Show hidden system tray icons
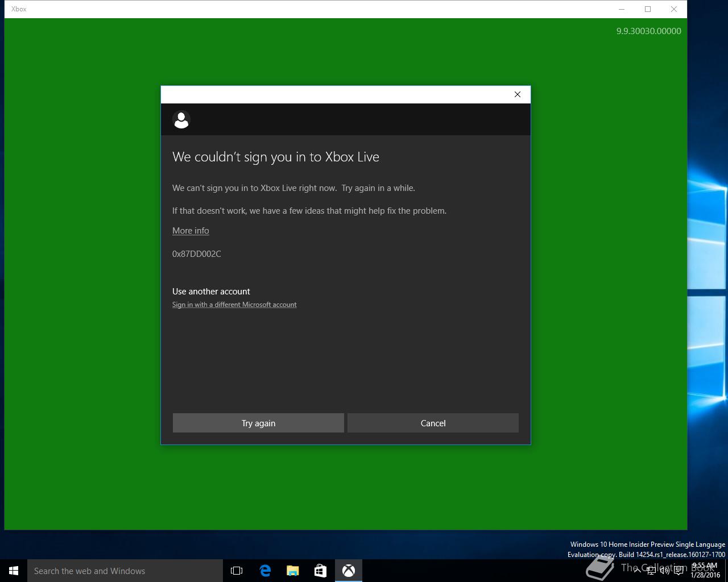This screenshot has height=582, width=728. coord(637,571)
